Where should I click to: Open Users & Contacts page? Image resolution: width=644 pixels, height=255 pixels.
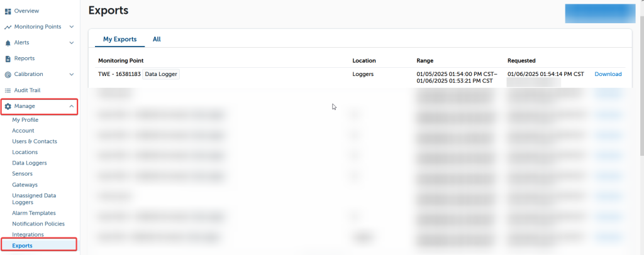tap(35, 141)
